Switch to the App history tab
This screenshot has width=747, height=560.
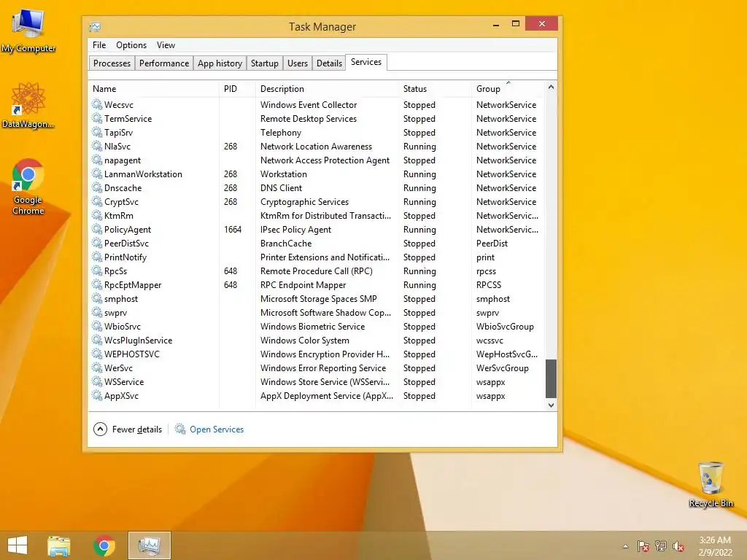[x=220, y=63]
